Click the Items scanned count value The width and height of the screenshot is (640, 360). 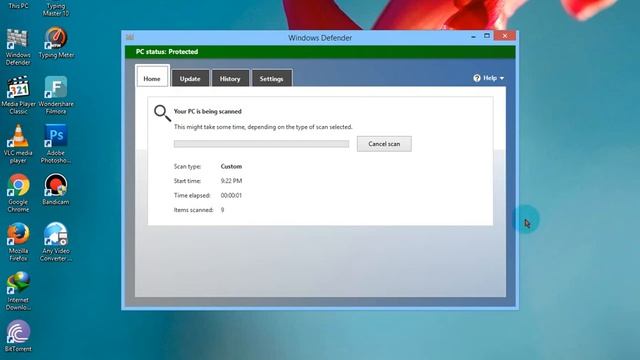pos(222,210)
